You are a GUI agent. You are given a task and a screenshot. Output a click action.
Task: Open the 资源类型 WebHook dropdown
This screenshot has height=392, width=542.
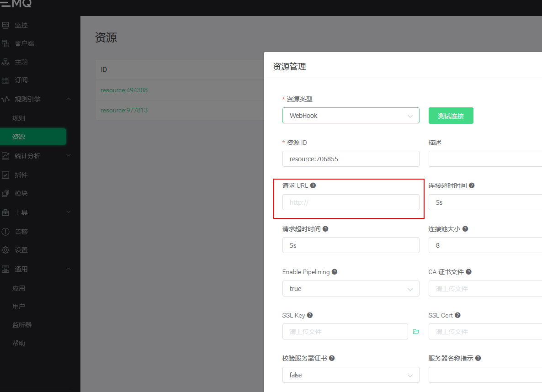(x=351, y=116)
